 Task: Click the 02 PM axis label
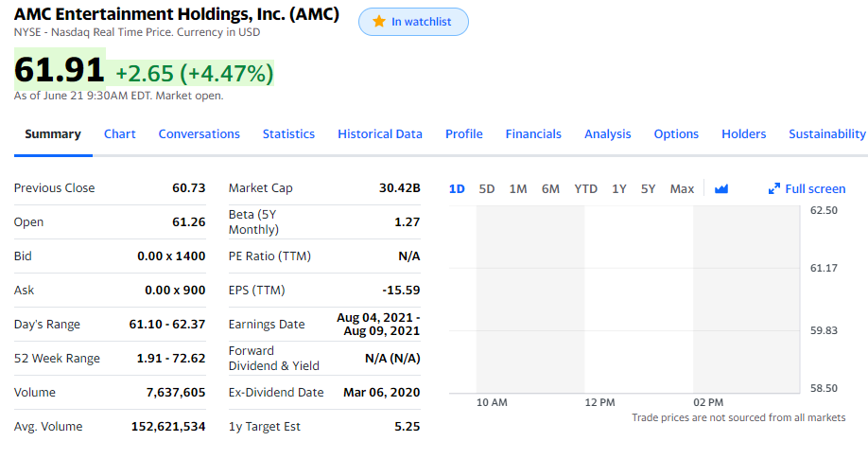click(708, 402)
